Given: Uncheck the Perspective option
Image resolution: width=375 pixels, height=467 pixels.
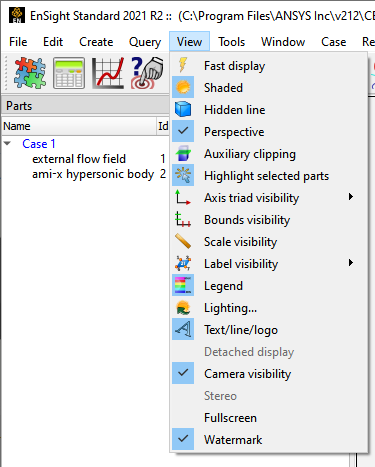Looking at the screenshot, I should pyautogui.click(x=269, y=132).
